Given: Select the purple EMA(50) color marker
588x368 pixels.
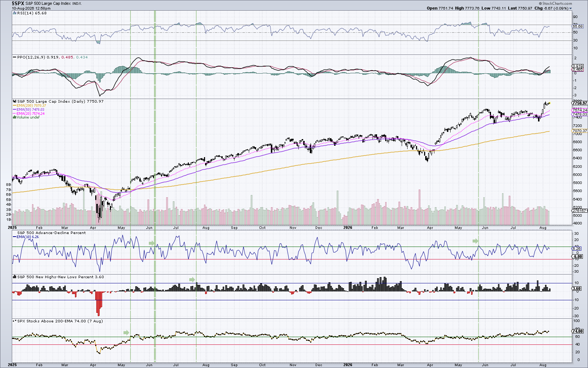Looking at the screenshot, I should (15, 110).
